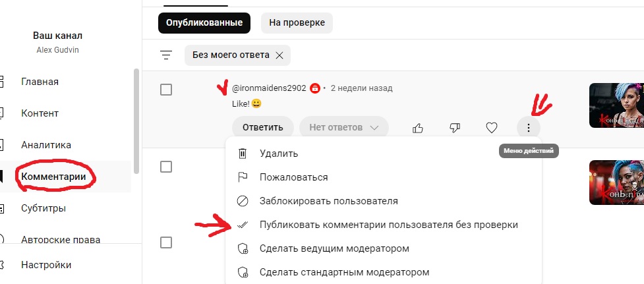The image size is (644, 284).
Task: Click the filter lines icon
Action: pyautogui.click(x=166, y=55)
